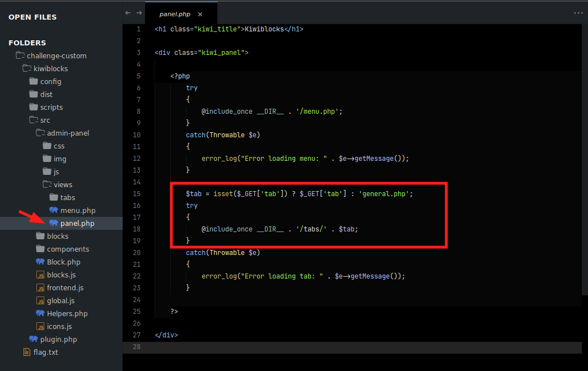Collapse the challenge-custom folder

pyautogui.click(x=51, y=55)
